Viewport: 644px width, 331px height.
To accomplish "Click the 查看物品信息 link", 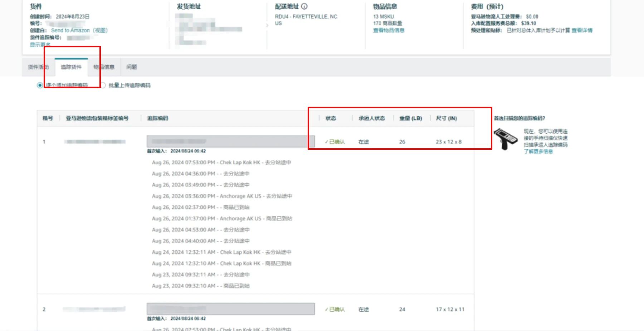I will point(389,30).
